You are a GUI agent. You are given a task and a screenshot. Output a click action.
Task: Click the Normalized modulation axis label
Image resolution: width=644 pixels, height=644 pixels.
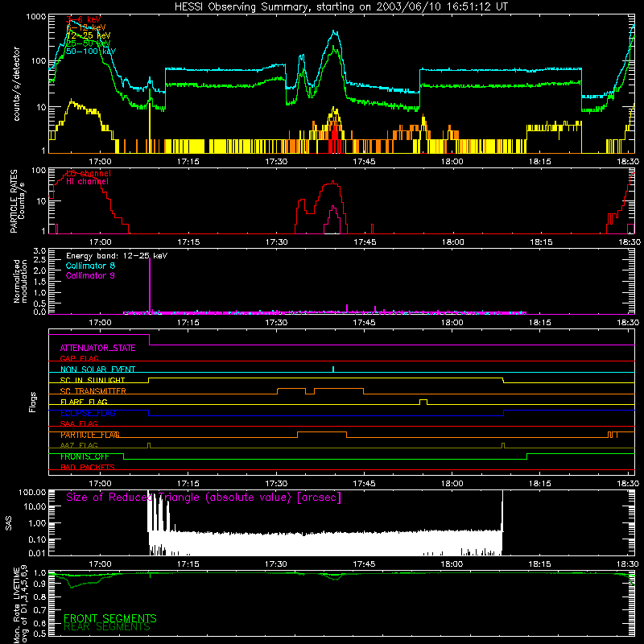pyautogui.click(x=20, y=281)
